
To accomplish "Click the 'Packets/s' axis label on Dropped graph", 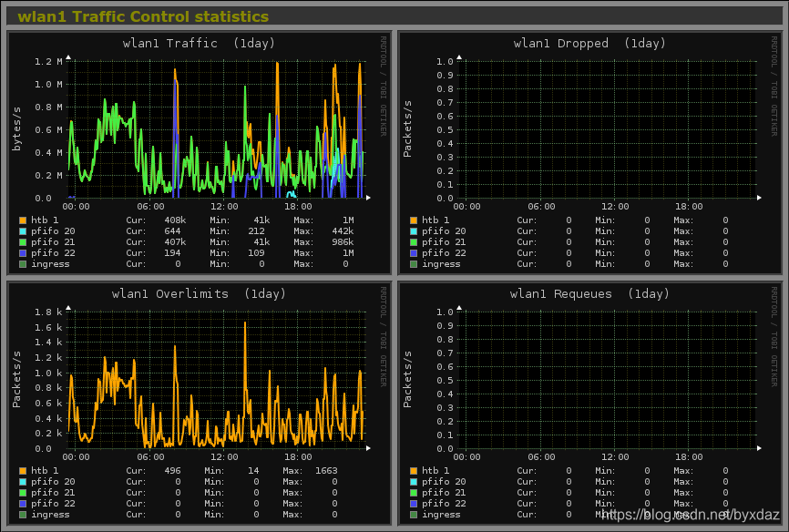I will [x=407, y=128].
